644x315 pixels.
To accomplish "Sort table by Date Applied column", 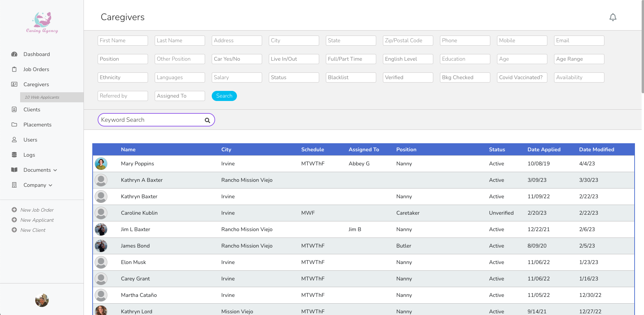I will pyautogui.click(x=544, y=150).
